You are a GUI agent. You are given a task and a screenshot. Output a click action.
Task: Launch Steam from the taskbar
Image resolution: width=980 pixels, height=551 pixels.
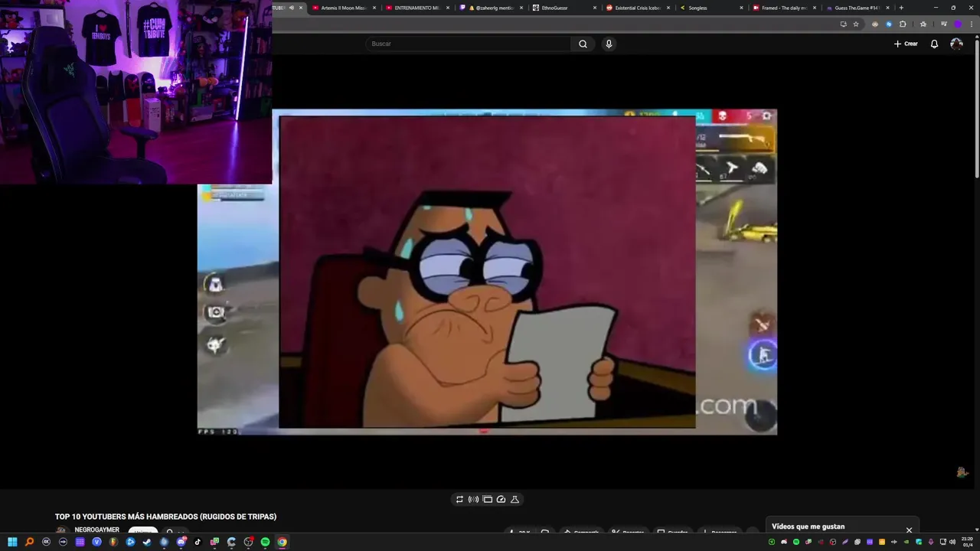pos(147,542)
